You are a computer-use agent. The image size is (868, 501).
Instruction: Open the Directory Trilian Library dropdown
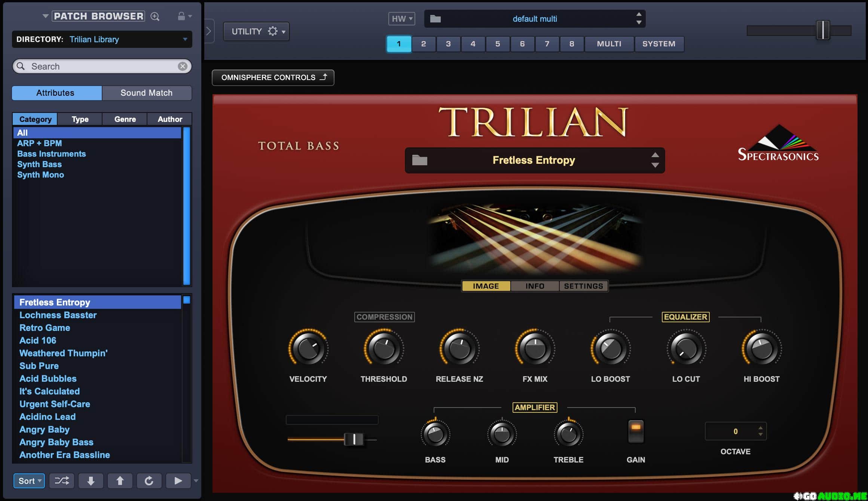pos(102,39)
